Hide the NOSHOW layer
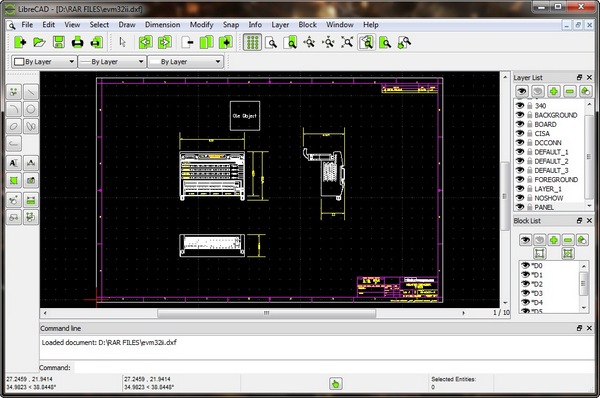 (x=520, y=197)
